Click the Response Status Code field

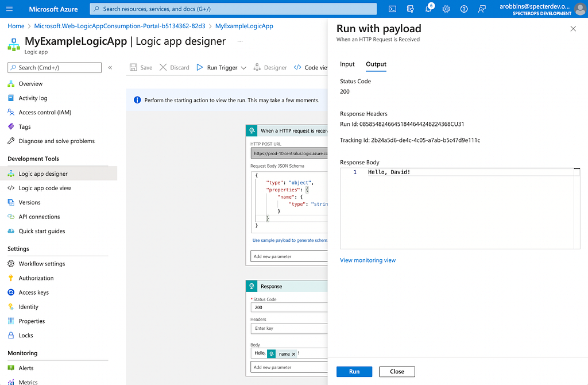click(289, 307)
